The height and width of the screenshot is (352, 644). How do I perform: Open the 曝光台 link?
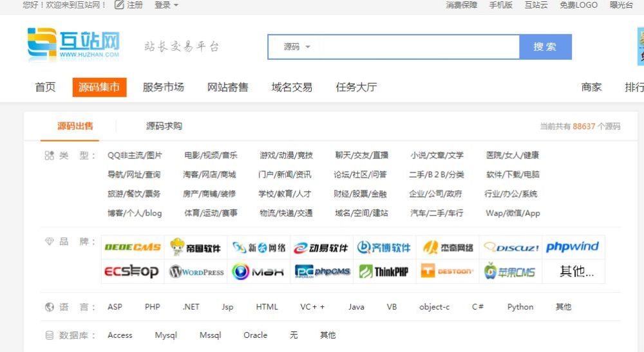(621, 5)
